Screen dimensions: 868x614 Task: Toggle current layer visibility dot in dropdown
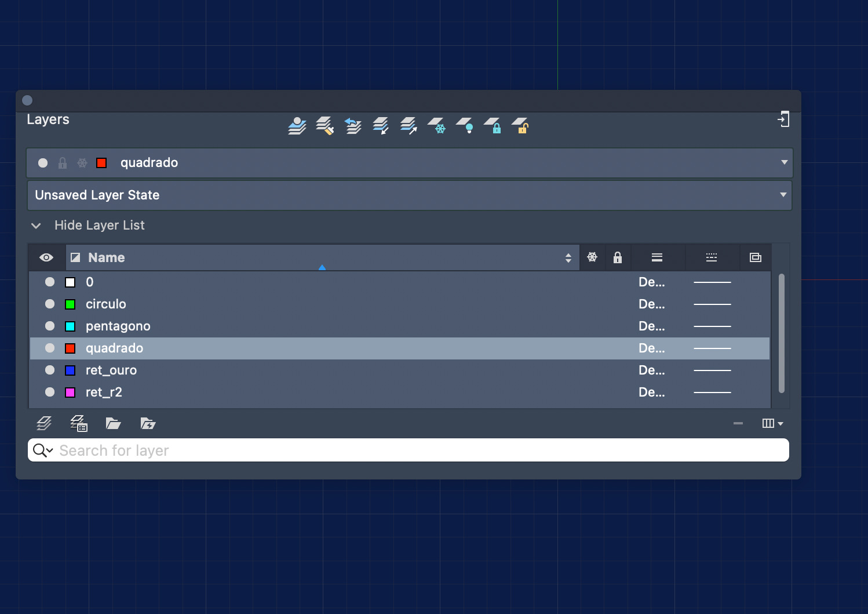(43, 163)
